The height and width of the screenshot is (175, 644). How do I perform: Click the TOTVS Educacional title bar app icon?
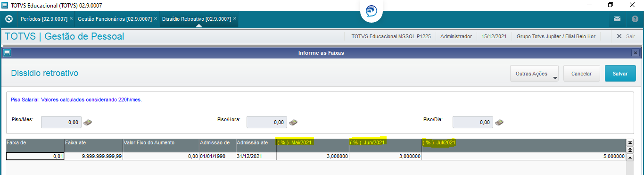point(5,5)
